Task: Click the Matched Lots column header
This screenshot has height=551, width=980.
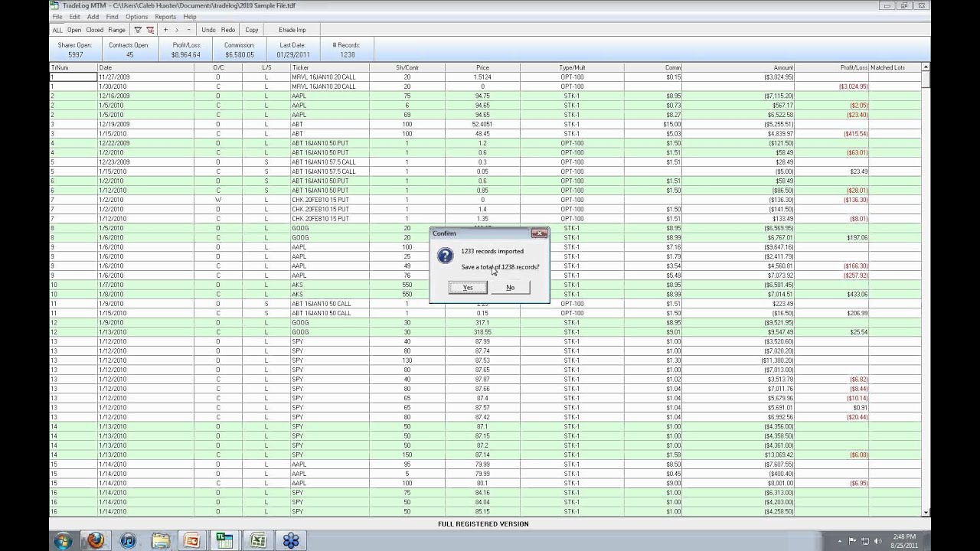Action: (x=895, y=67)
